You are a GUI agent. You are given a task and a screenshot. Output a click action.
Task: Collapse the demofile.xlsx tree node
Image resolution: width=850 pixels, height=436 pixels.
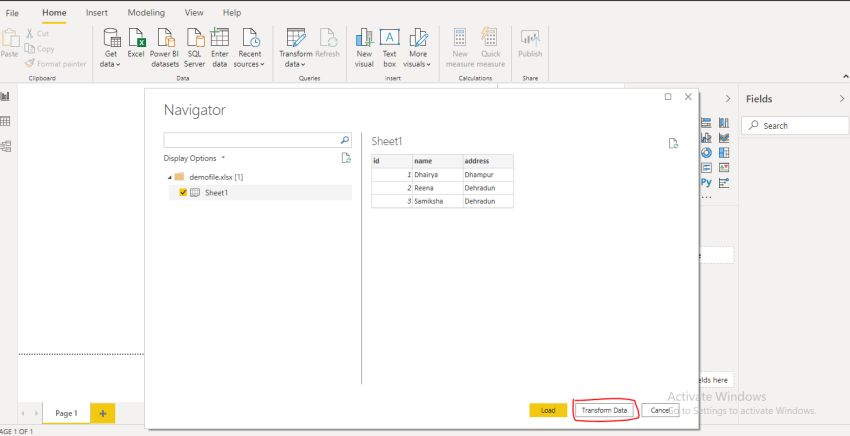(170, 177)
